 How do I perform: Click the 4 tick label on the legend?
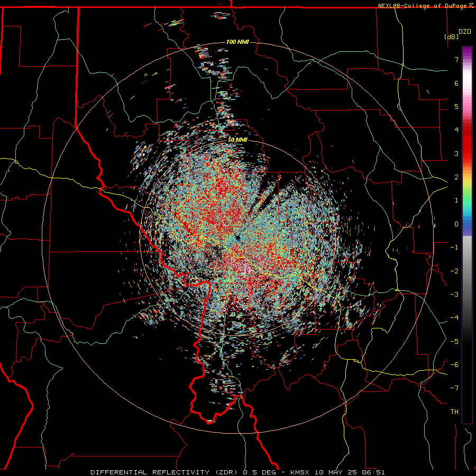(456, 130)
